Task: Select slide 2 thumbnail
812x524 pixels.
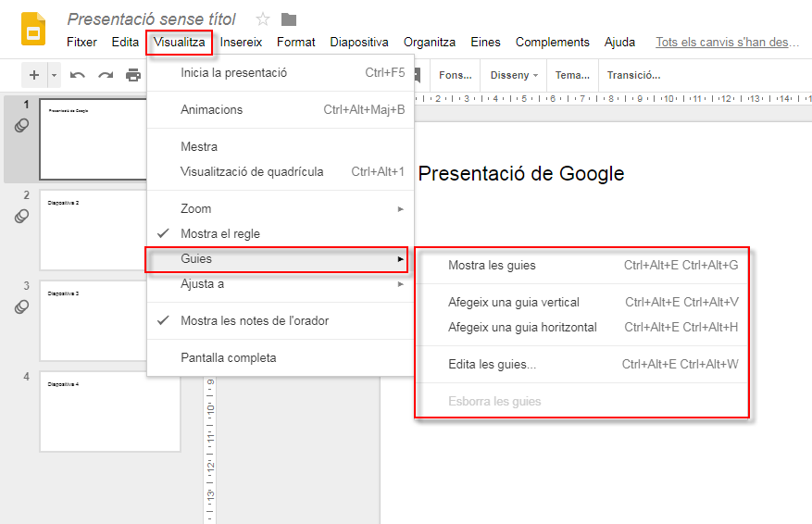Action: [x=94, y=230]
